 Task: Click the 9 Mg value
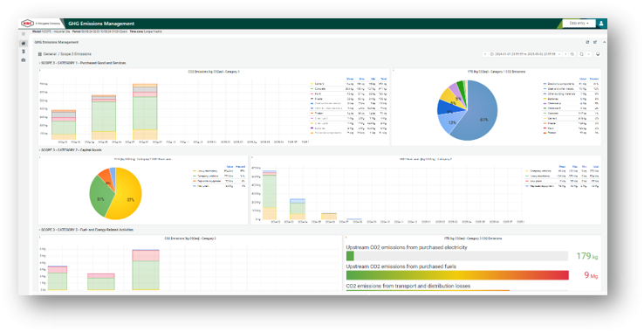pos(591,275)
